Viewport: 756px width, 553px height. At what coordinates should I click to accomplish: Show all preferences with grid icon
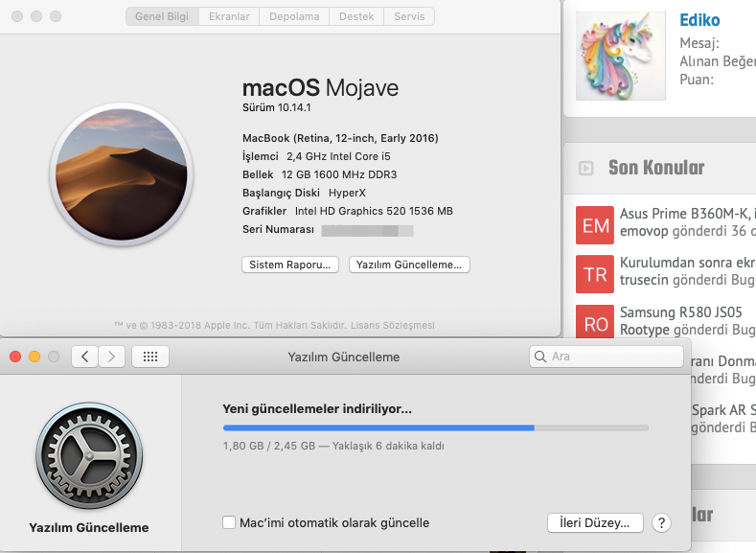coord(150,357)
